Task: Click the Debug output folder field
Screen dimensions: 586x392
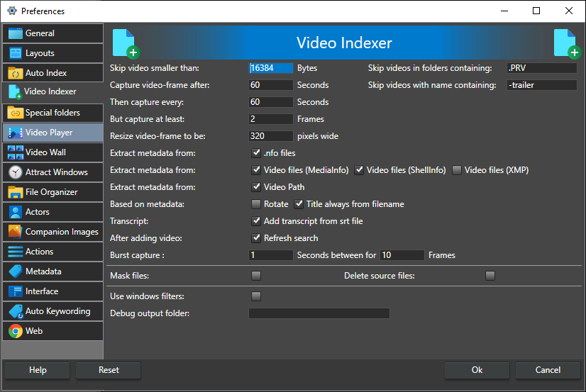Action: coord(319,313)
